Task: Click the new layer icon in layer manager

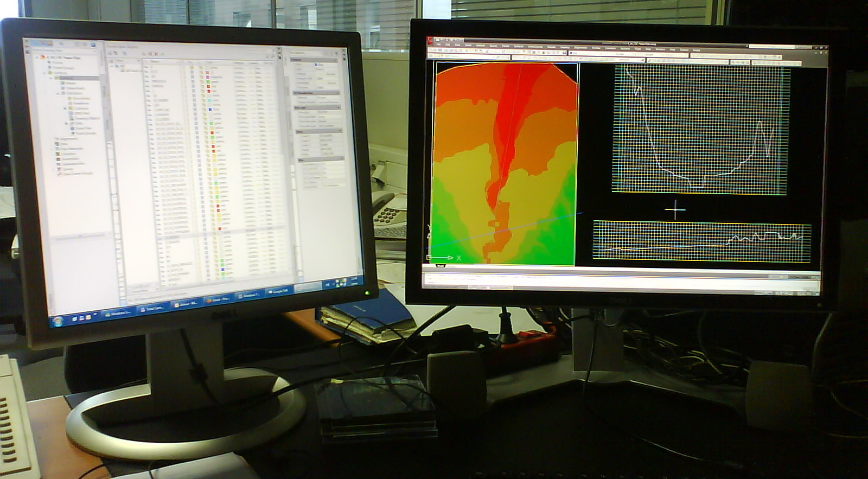Action: coord(145,54)
